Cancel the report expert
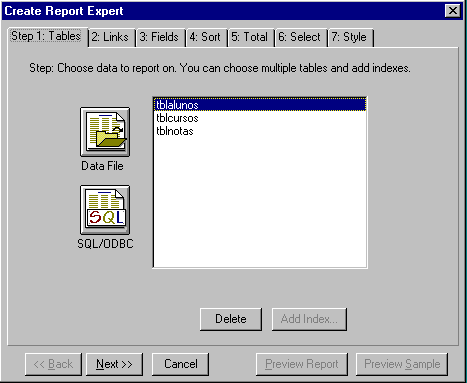The image size is (467, 383). (x=181, y=364)
